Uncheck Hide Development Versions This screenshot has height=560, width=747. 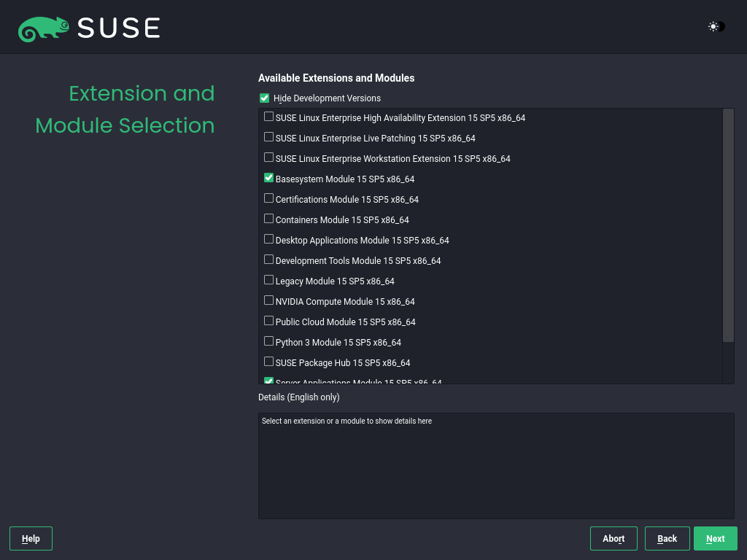(264, 98)
